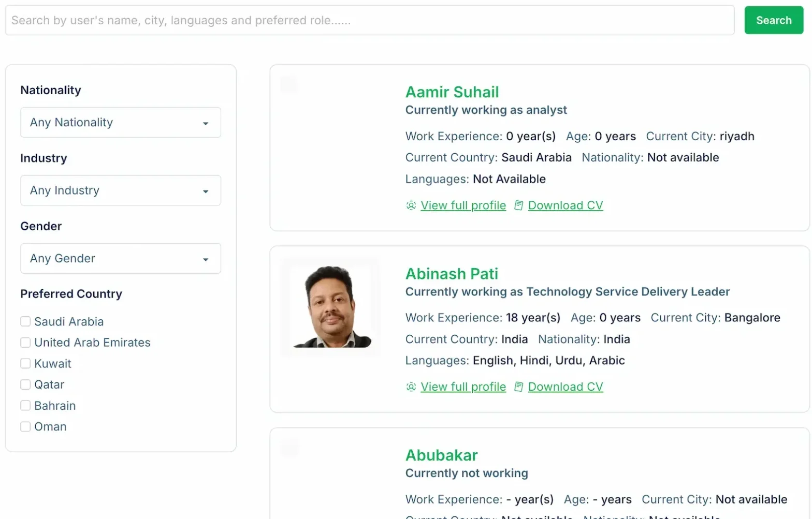This screenshot has height=519, width=812.
Task: Click Abubakar's placeholder avatar image
Action: pyautogui.click(x=289, y=448)
